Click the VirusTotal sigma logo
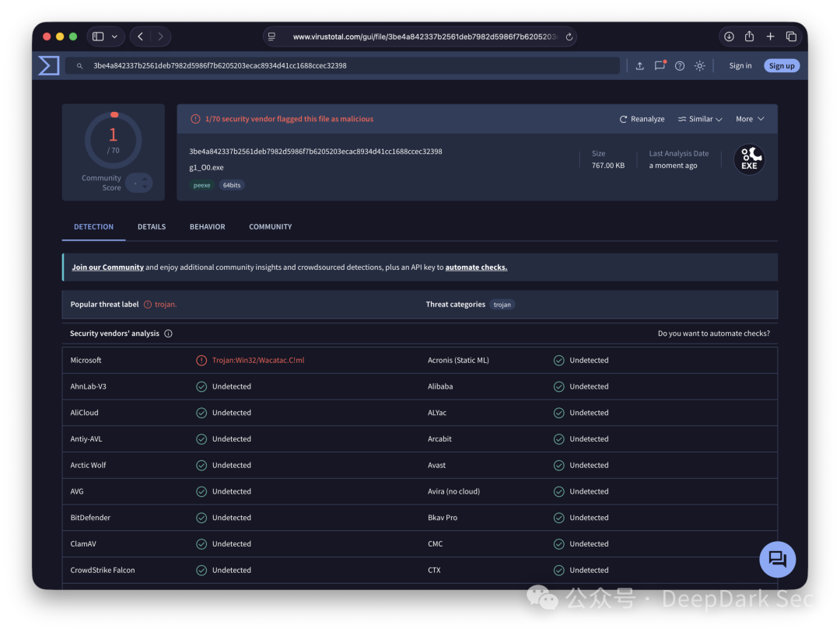The image size is (840, 632). pyautogui.click(x=49, y=66)
